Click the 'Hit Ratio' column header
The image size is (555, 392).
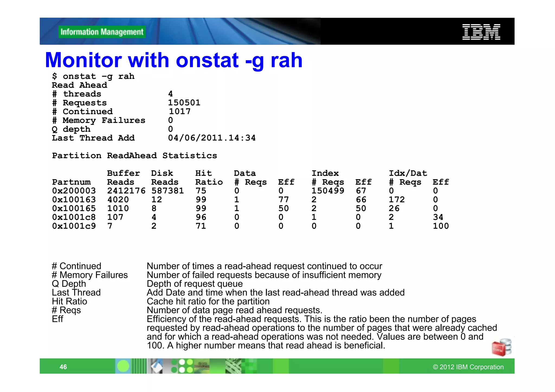209,177
